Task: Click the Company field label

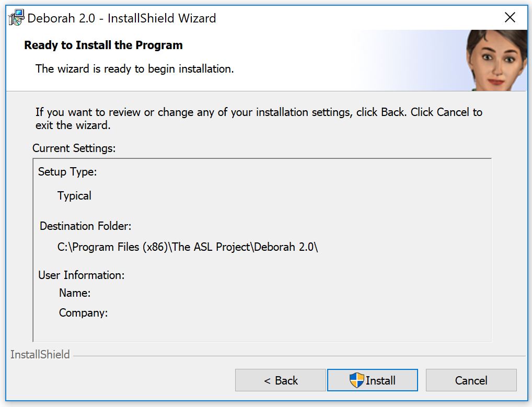Action: pyautogui.click(x=83, y=313)
